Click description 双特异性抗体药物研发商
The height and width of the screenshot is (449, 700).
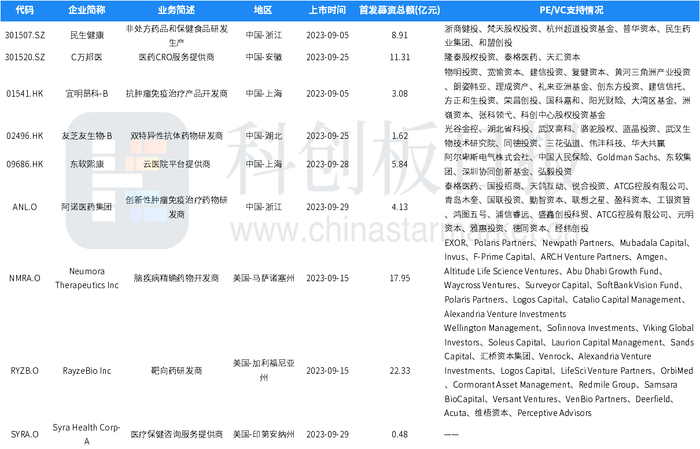click(x=176, y=136)
